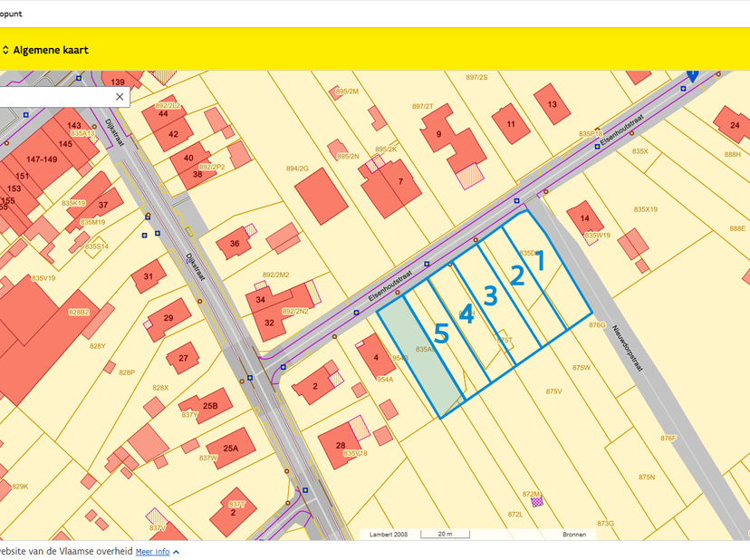The image size is (750, 560).
Task: Click parcel label 892/2M2
Action: click(x=276, y=275)
